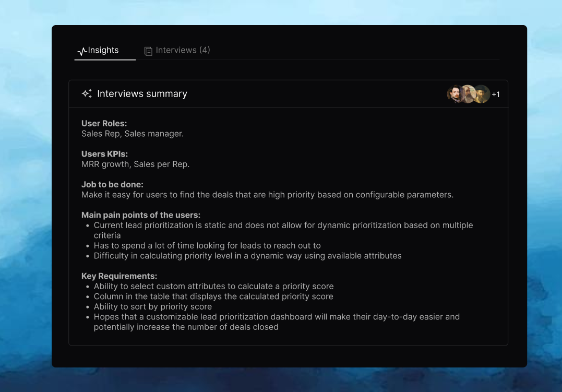The image size is (562, 392).
Task: Open the +1 additional interviewees indicator
Action: pos(496,94)
